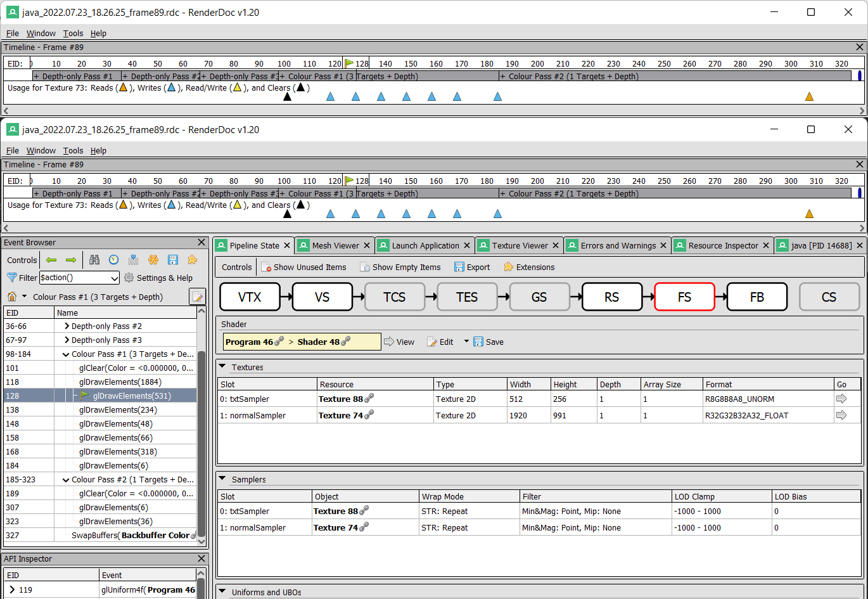Click link icon beside Texture 88 in Textures table
This screenshot has height=599, width=868.
coord(369,398)
